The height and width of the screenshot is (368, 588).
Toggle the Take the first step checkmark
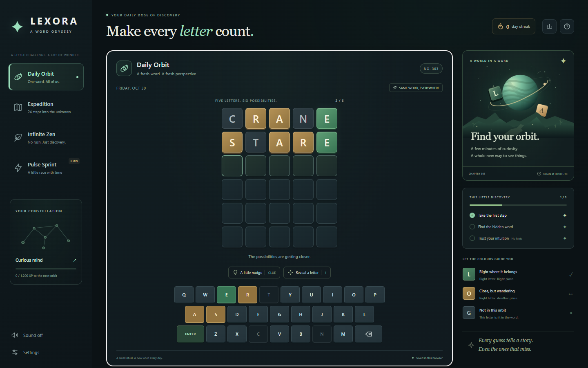coord(472,215)
